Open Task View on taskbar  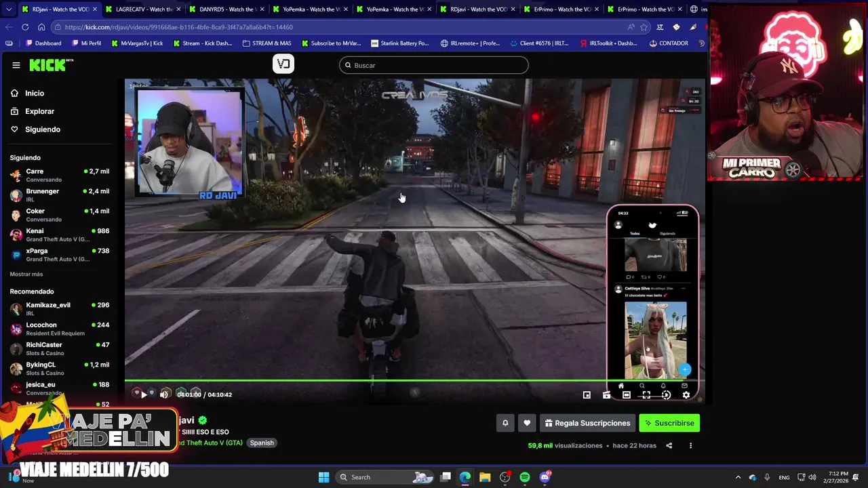pyautogui.click(x=446, y=477)
